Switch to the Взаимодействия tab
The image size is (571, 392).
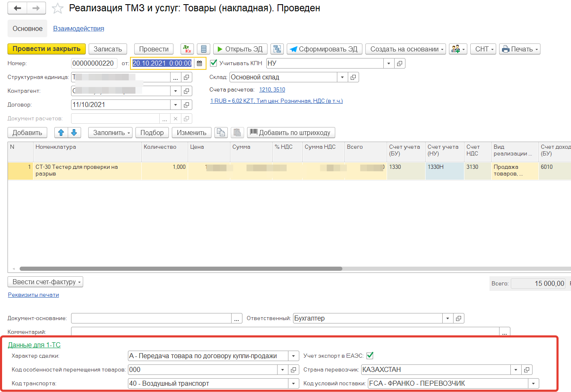[79, 28]
